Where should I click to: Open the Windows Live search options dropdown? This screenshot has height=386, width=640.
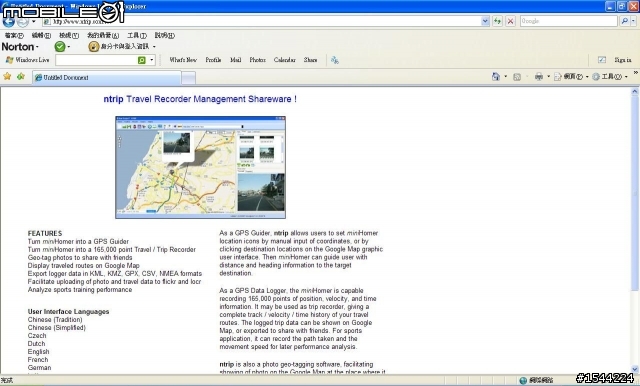coord(151,60)
